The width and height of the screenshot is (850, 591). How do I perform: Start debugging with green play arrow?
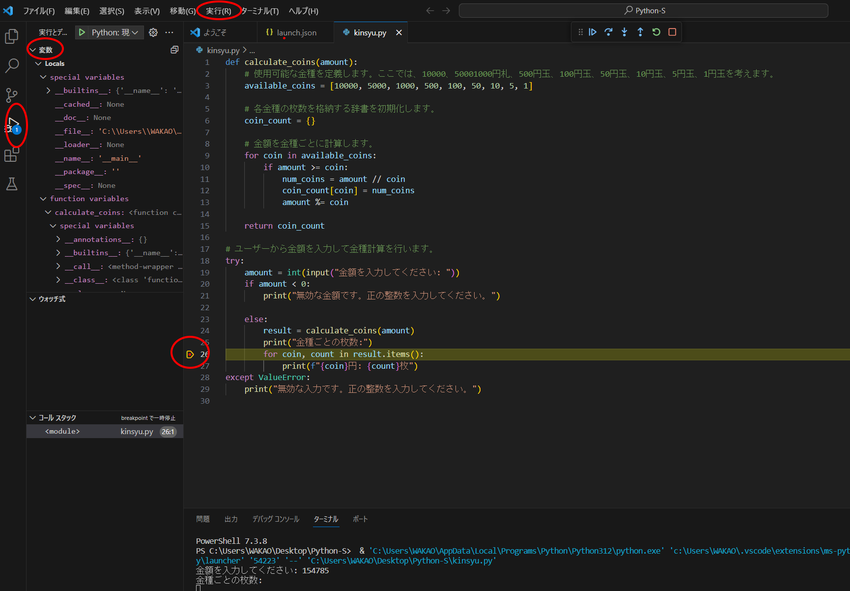coord(82,33)
